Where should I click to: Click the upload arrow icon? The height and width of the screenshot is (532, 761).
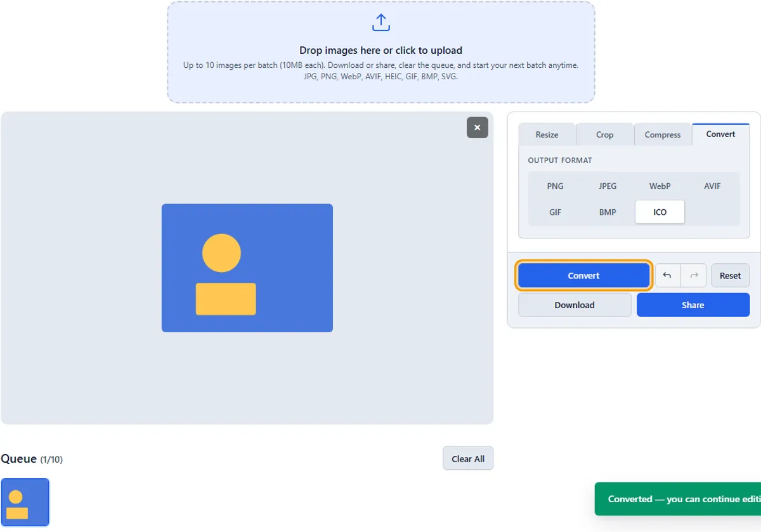tap(380, 23)
